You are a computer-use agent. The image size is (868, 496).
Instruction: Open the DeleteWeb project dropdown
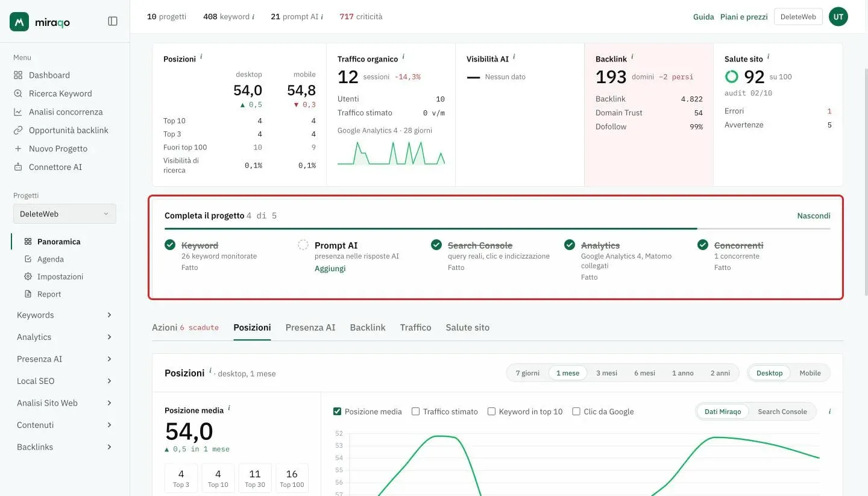click(64, 214)
